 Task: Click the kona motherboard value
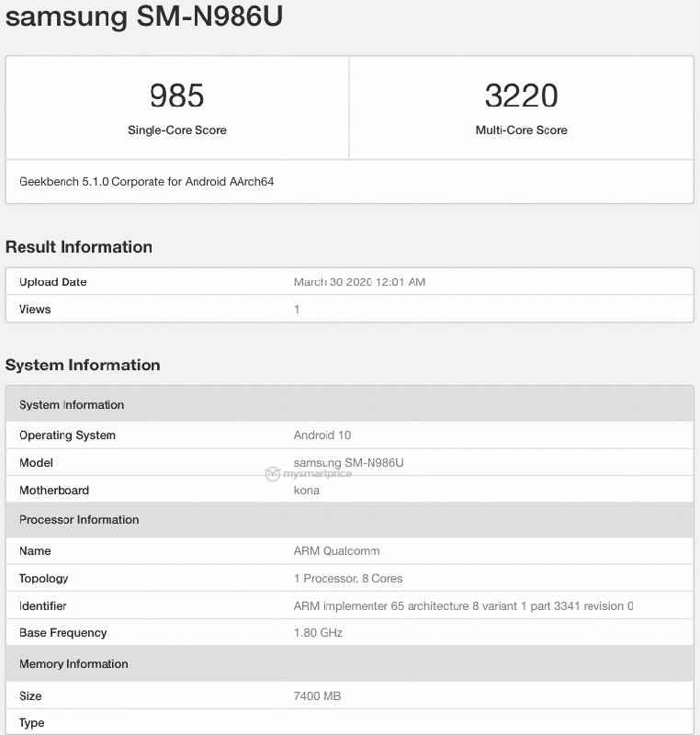tap(307, 491)
